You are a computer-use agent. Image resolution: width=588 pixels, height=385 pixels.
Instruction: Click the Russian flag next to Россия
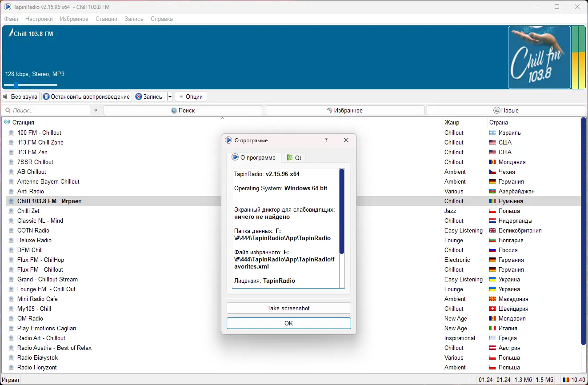tap(492, 250)
